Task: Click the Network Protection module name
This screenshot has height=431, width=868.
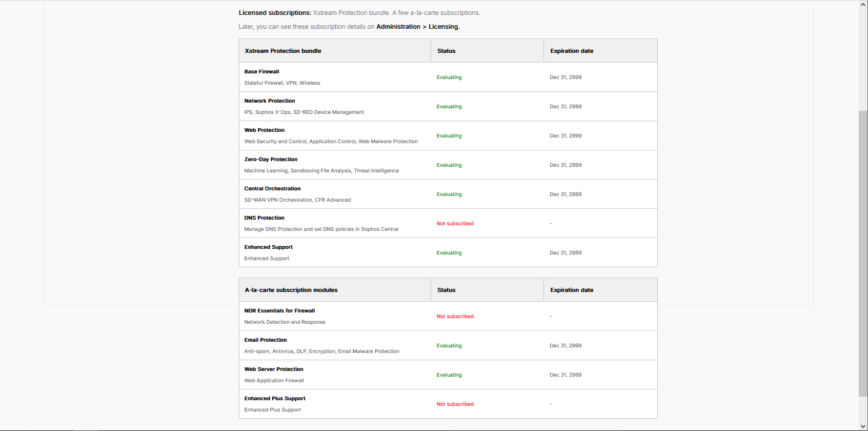Action: [x=270, y=101]
